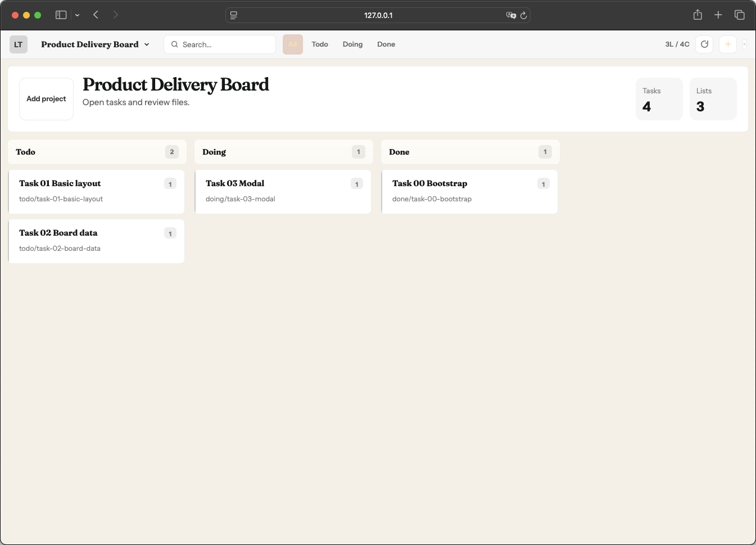Reload page from address bar icon
Screen dimensions: 756x545
pos(523,15)
